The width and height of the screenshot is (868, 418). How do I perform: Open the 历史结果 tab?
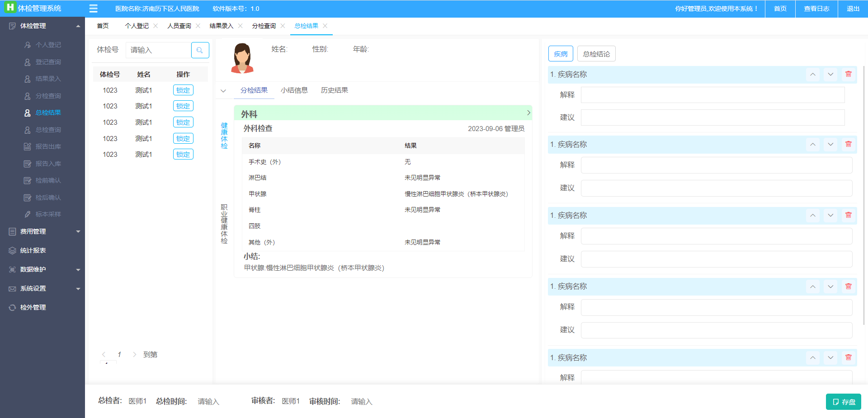[334, 90]
